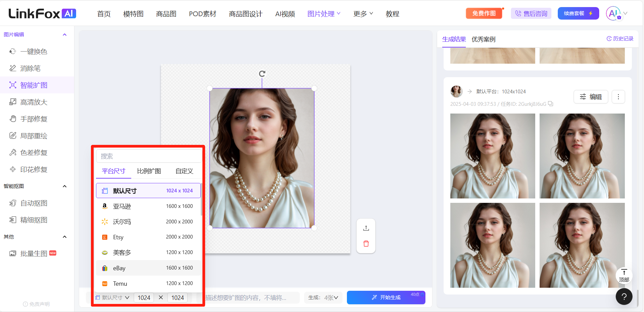Select eBay 1600 x 1600 size
This screenshot has height=312, width=644.
[x=148, y=268]
